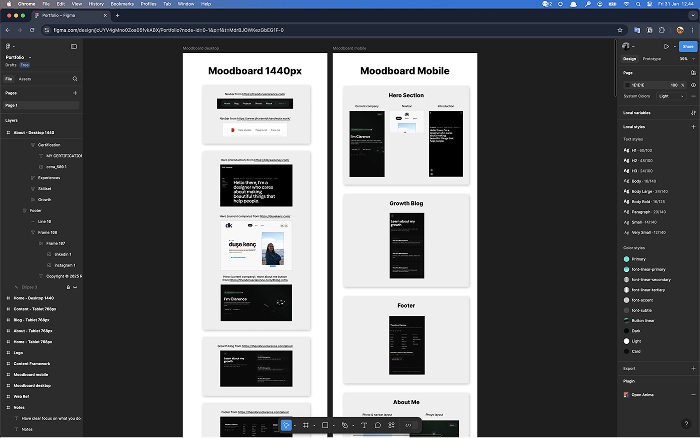The width and height of the screenshot is (700, 438).
Task: Select the Text tool
Action: pyautogui.click(x=363, y=425)
